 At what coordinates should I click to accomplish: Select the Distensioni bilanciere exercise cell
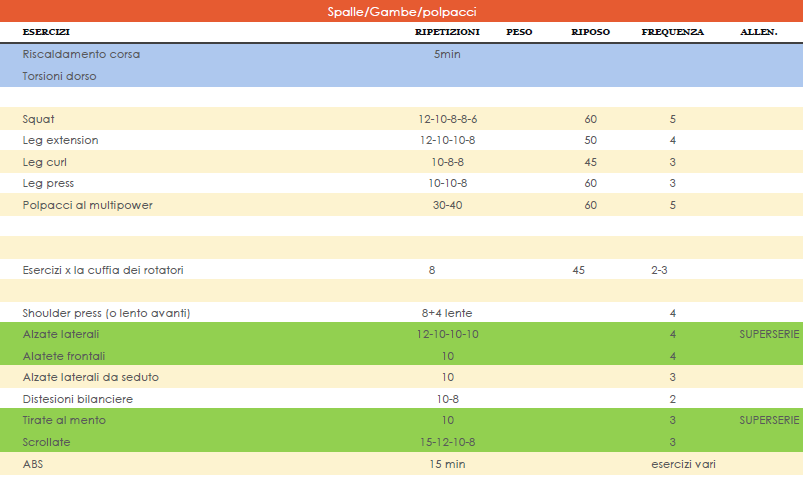77,399
